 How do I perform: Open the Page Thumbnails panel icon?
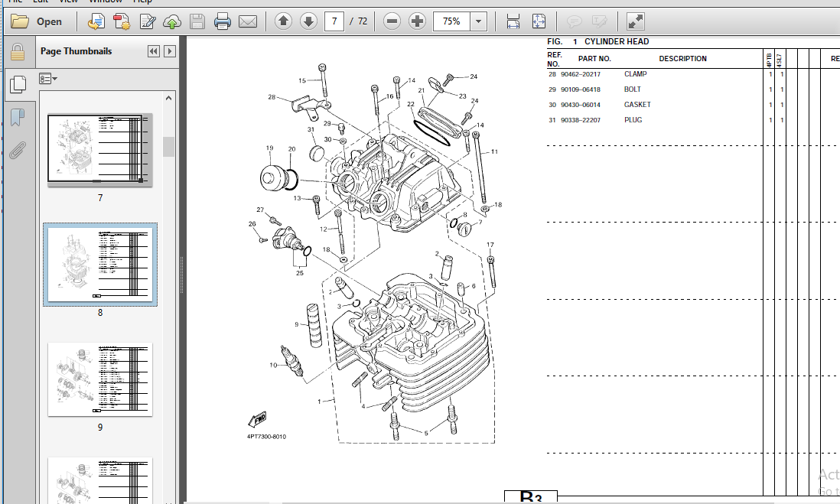pos(18,84)
